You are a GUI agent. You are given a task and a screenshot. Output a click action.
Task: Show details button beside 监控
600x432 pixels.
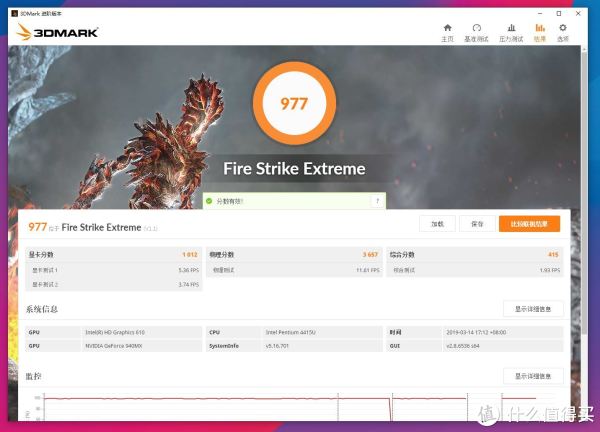(533, 376)
